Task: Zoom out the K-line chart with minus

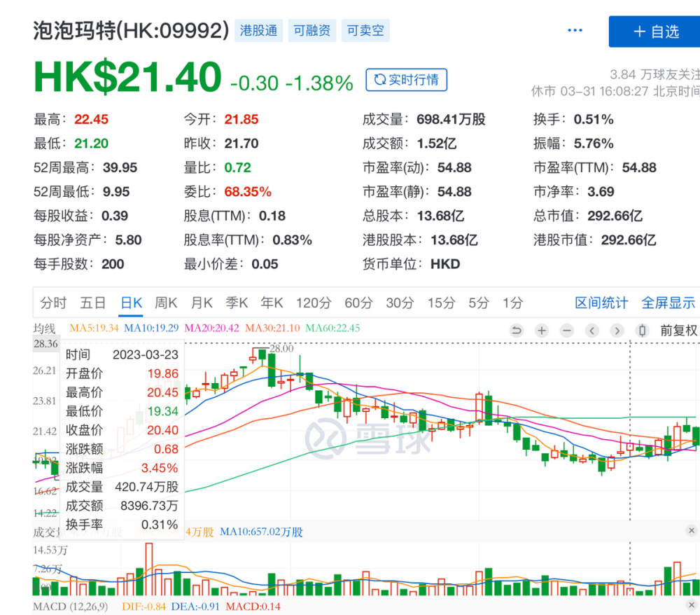Action: tap(567, 331)
